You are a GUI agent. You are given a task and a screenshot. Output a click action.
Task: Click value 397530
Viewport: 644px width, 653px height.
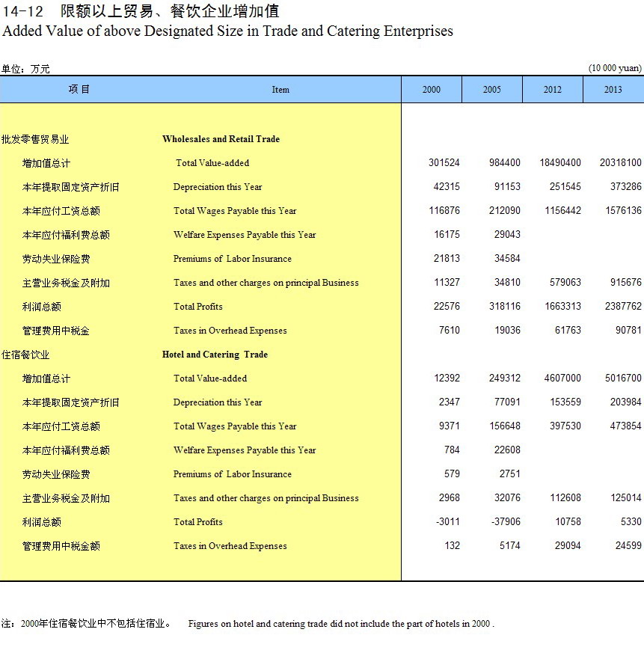click(565, 426)
